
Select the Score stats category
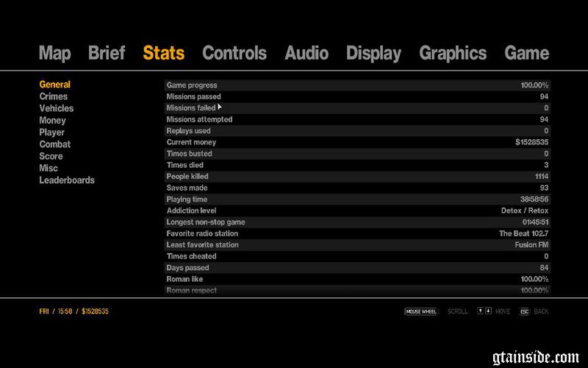click(51, 156)
